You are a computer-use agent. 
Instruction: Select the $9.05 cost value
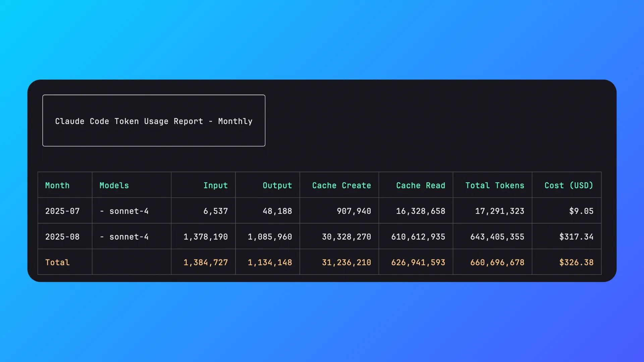(581, 211)
